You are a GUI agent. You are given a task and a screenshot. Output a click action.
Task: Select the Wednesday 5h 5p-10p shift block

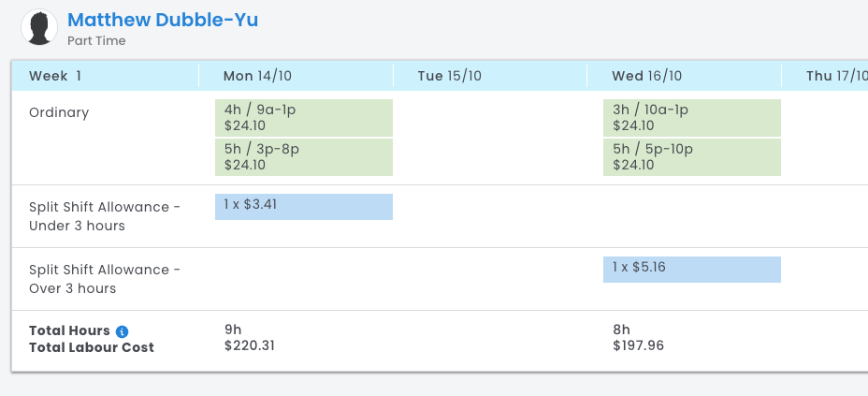tap(692, 157)
